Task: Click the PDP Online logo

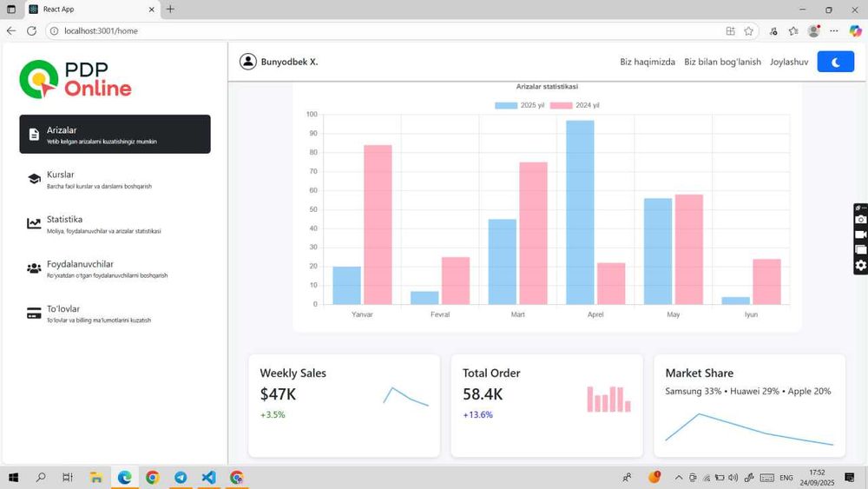Action: tap(76, 79)
